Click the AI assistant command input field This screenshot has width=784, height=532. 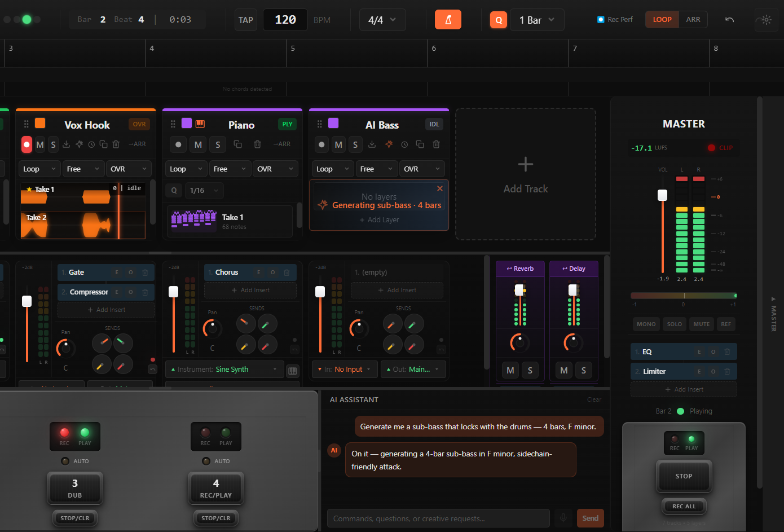pyautogui.click(x=438, y=518)
